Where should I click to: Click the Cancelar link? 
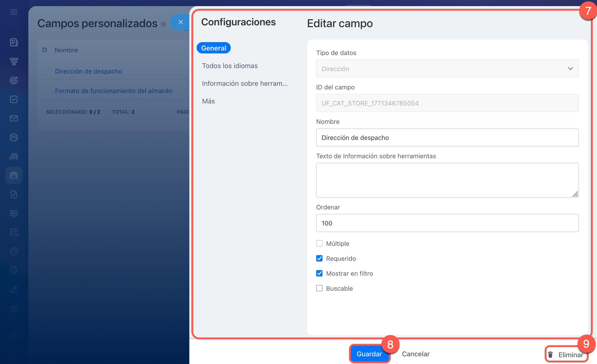click(416, 354)
